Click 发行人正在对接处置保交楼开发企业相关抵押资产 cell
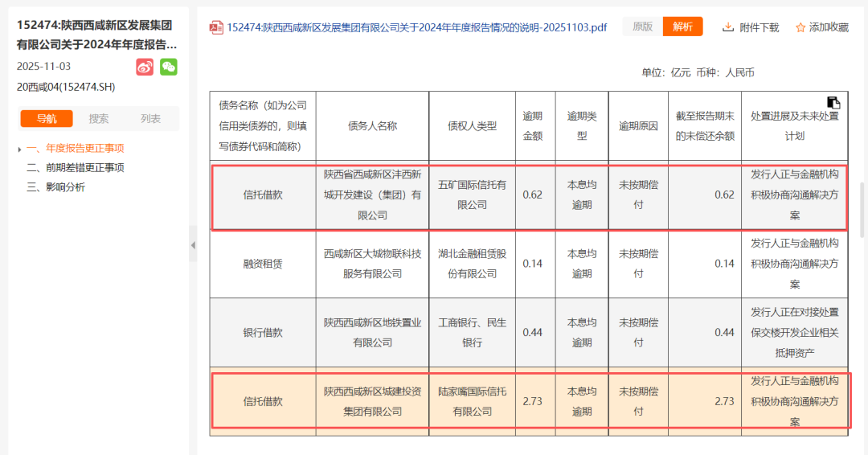This screenshot has width=868, height=455. (794, 333)
